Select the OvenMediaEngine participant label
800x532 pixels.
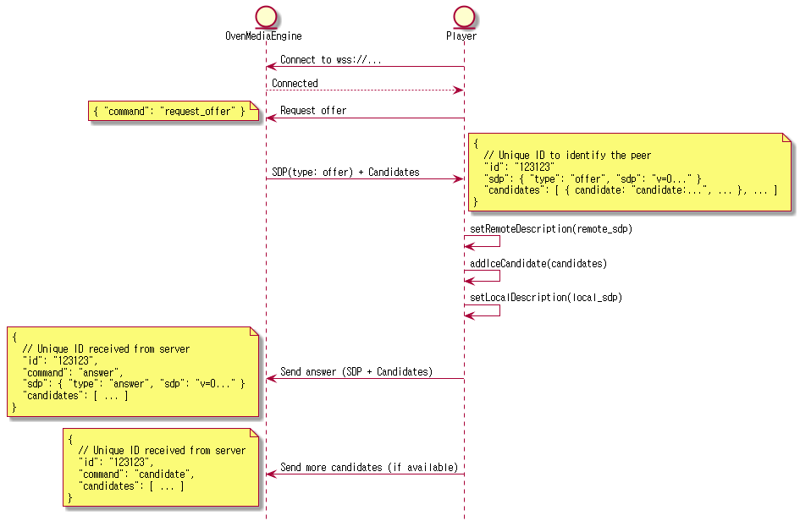263,36
